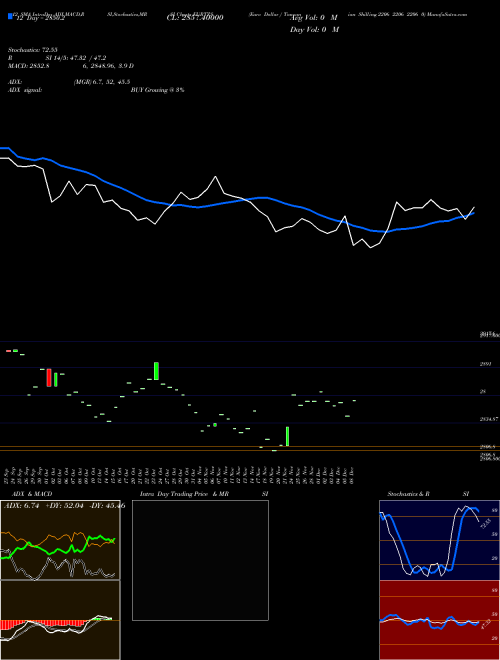Click the 'CL: 2857.40000' closing value
This screenshot has width=500, height=660.
tap(195, 18)
